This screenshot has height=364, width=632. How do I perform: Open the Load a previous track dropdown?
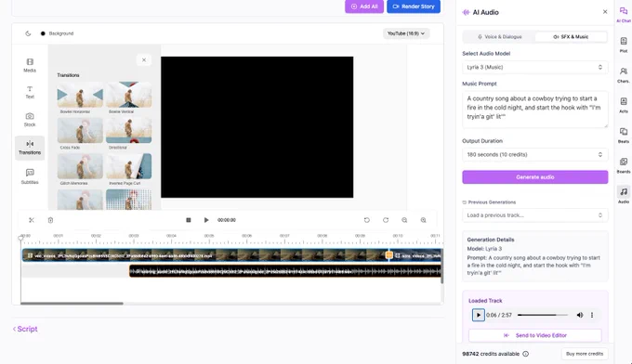coord(534,215)
